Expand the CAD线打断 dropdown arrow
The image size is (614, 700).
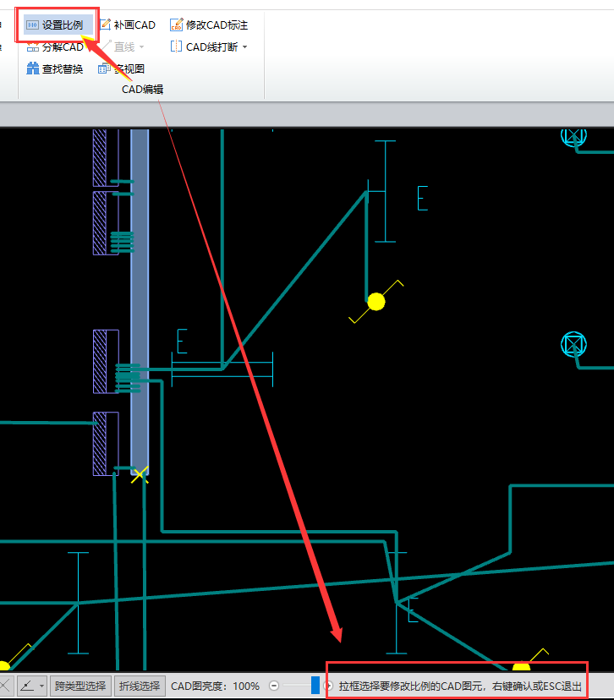point(245,47)
